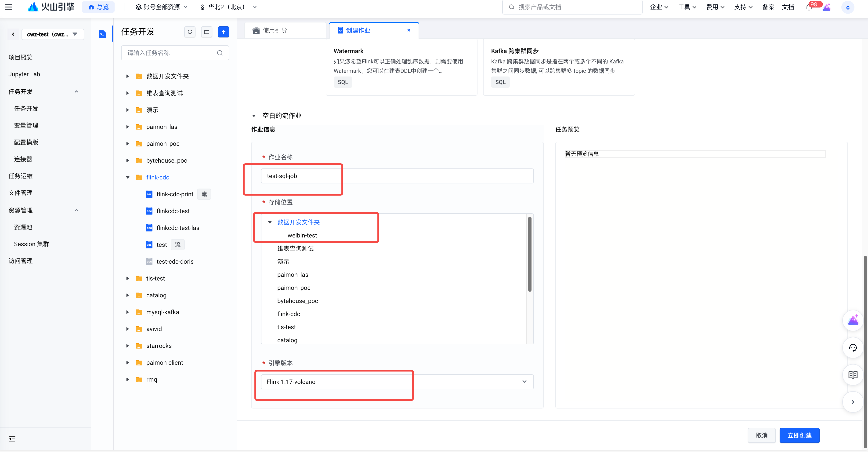The width and height of the screenshot is (868, 452).
Task: Collapse the 资源管理 sidebar section
Action: (x=76, y=210)
